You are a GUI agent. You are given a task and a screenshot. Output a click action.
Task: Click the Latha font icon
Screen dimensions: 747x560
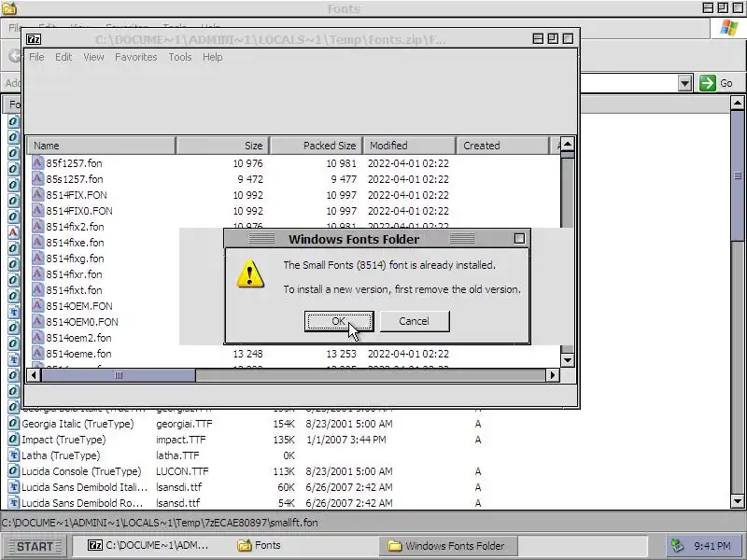(13, 455)
